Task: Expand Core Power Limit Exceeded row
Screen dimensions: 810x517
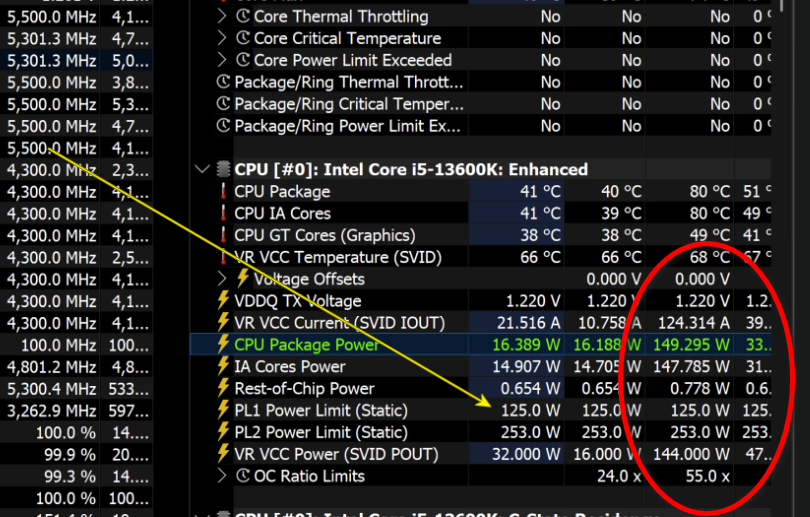Action: click(x=222, y=60)
